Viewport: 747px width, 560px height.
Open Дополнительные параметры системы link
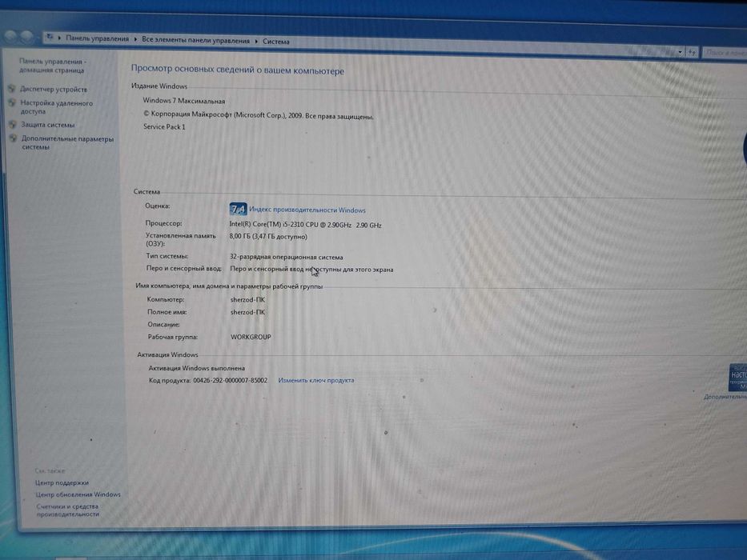pos(67,143)
